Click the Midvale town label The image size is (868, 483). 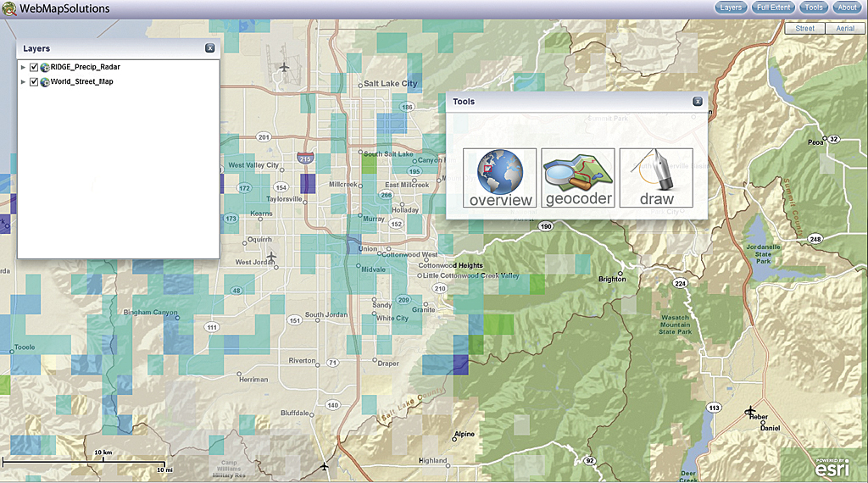373,270
